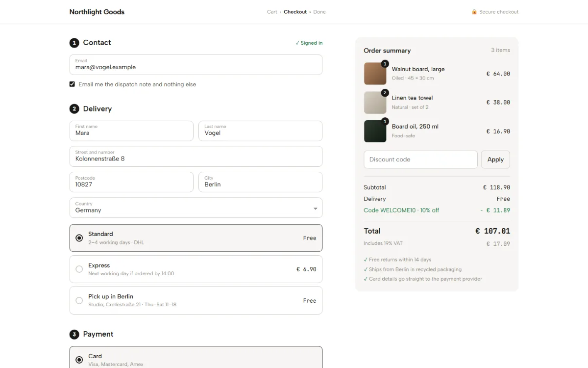Click Board oil price € 16.90
The height and width of the screenshot is (368, 588).
point(498,131)
